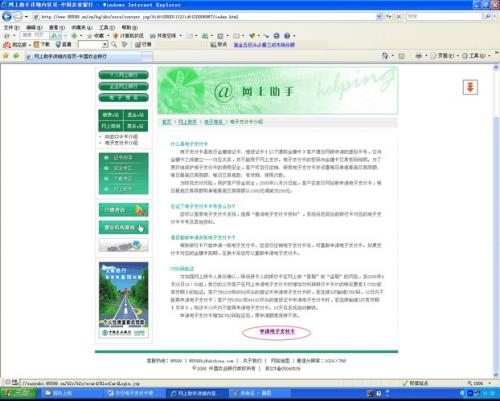Click the second green pill button in the sidebar

(124, 86)
